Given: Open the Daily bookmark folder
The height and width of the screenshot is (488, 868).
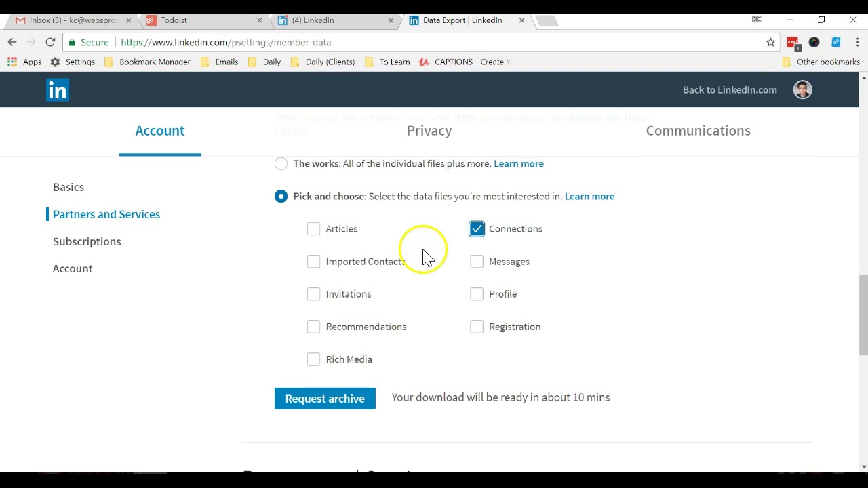Looking at the screenshot, I should [x=264, y=62].
